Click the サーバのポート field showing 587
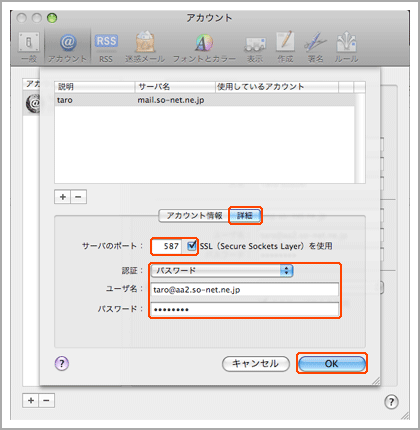The width and height of the screenshot is (420, 430). pyautogui.click(x=167, y=246)
